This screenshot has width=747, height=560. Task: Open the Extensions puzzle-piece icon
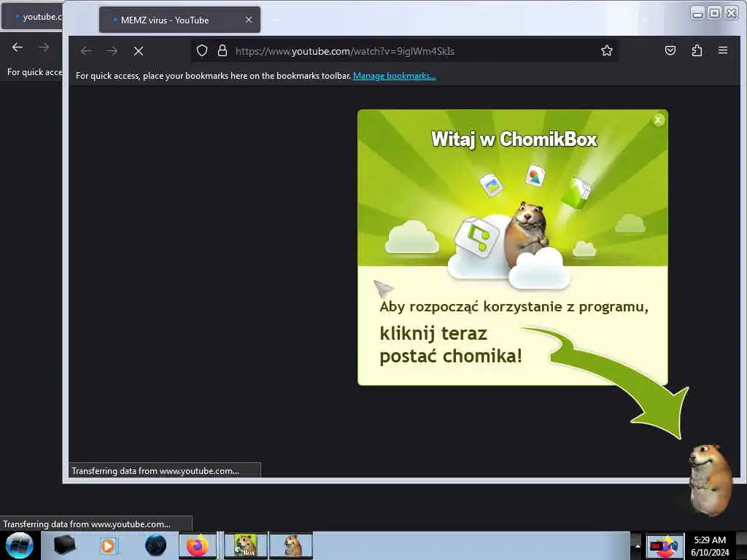coord(697,50)
